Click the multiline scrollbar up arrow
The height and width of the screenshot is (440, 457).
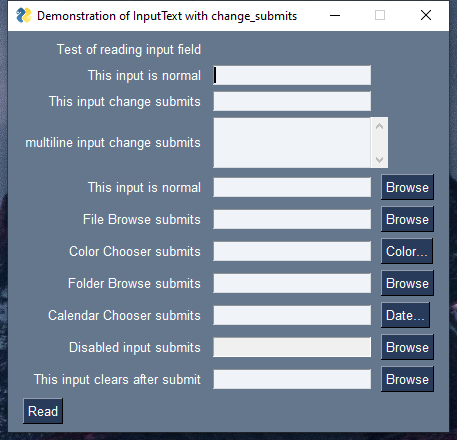click(x=379, y=126)
